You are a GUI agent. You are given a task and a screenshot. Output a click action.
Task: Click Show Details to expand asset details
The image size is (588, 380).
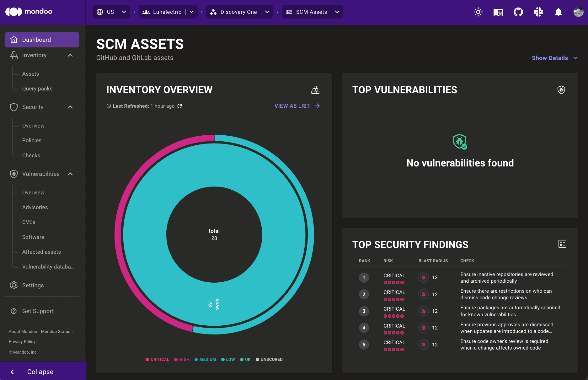pyautogui.click(x=550, y=58)
